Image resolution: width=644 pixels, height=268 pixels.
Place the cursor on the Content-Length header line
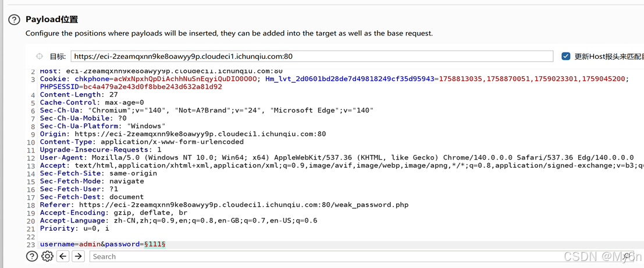(x=79, y=94)
